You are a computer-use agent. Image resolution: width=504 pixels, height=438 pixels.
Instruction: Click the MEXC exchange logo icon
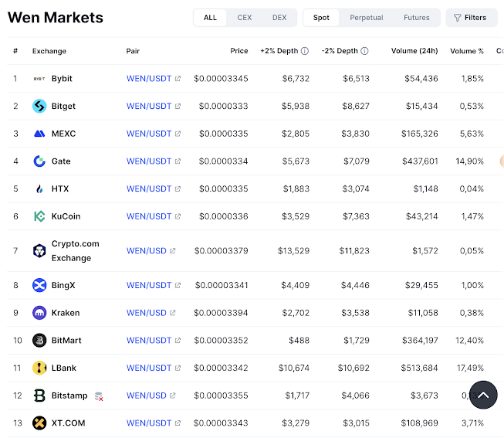pyautogui.click(x=39, y=134)
